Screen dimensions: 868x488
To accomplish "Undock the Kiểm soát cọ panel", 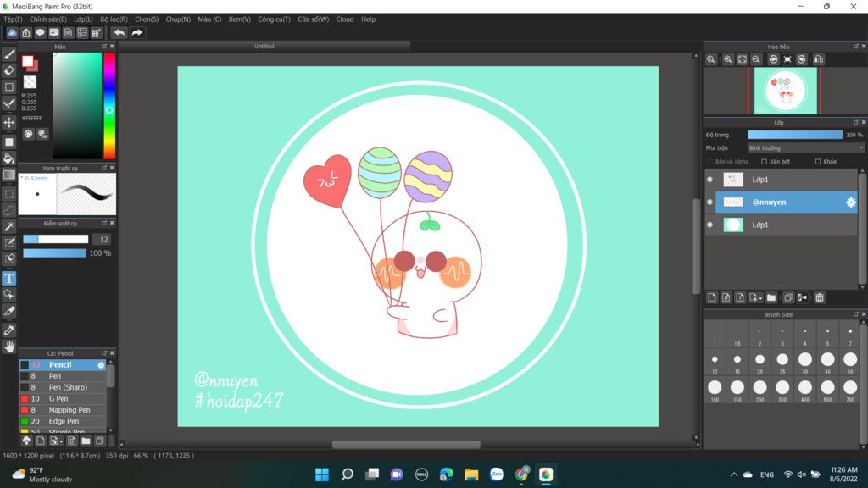I will pyautogui.click(x=104, y=223).
